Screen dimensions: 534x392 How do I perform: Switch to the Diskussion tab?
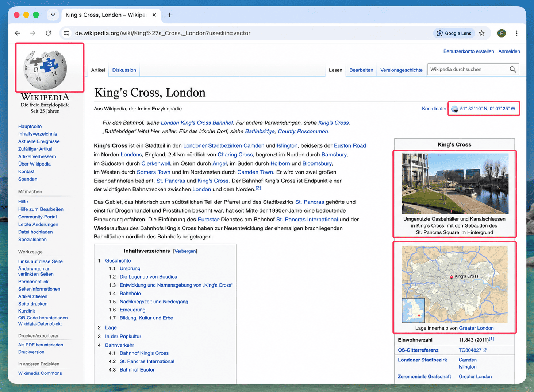(124, 70)
